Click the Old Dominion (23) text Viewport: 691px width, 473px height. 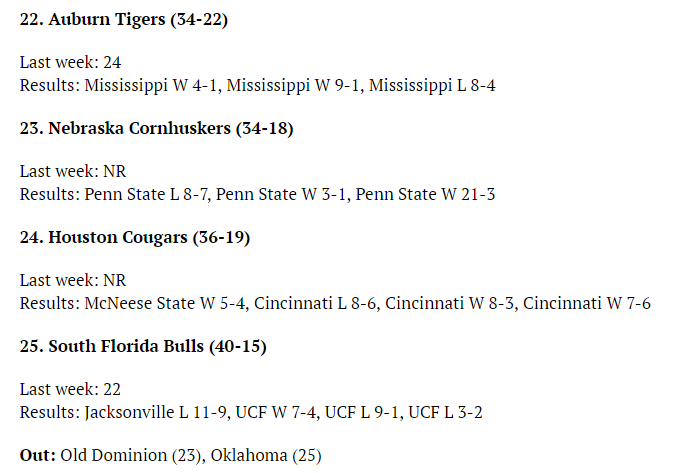click(x=131, y=455)
